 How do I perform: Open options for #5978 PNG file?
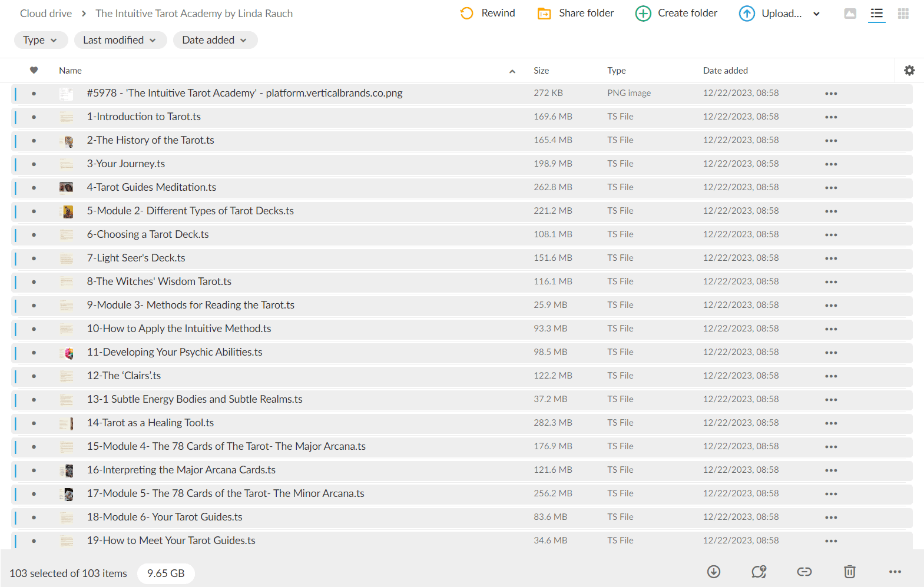831,94
